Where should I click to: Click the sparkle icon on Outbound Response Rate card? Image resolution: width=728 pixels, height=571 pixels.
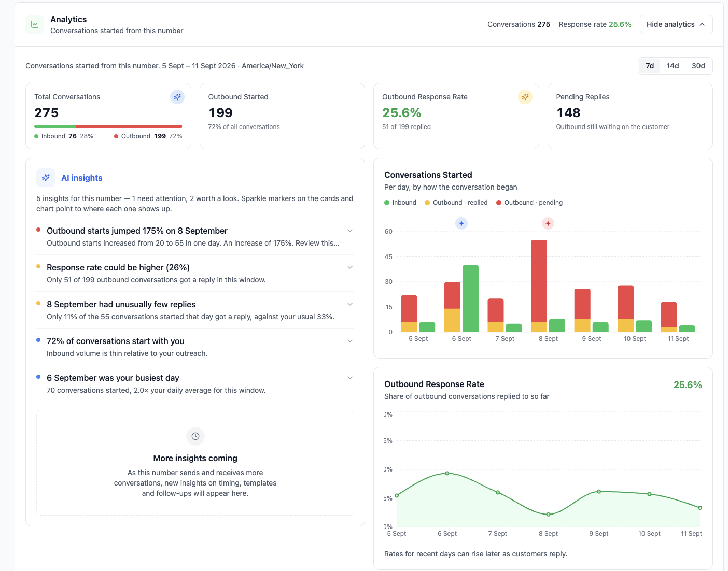[x=525, y=97]
